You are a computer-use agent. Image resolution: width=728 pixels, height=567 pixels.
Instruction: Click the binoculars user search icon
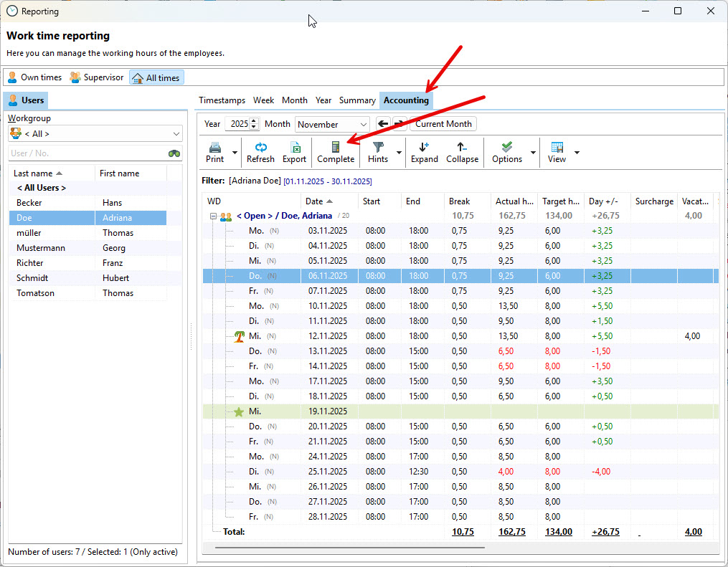[x=174, y=153]
